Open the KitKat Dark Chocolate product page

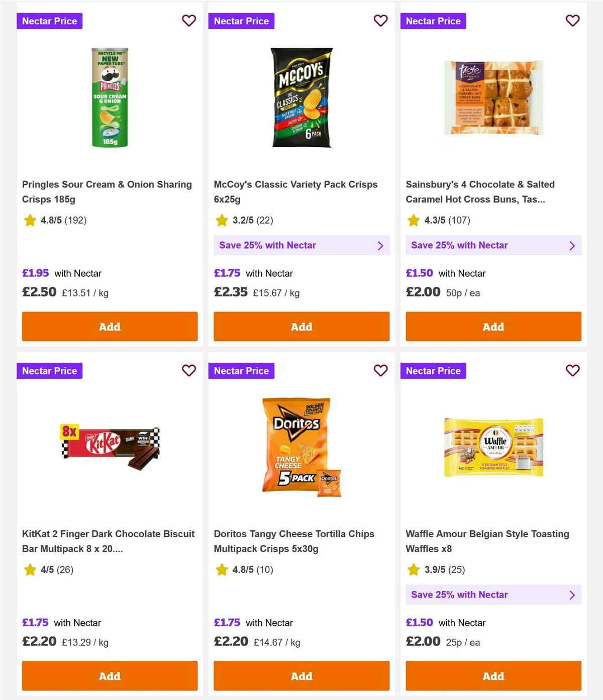pos(109,541)
